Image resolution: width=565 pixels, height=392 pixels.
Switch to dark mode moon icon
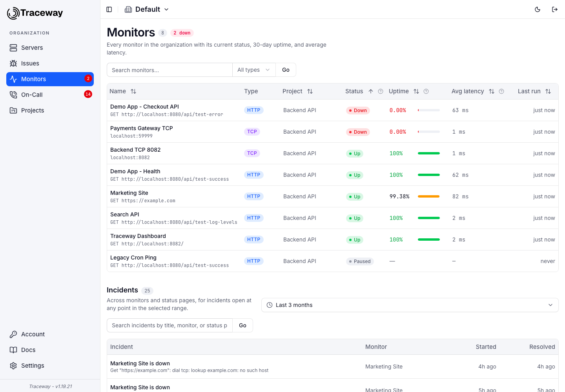click(538, 9)
